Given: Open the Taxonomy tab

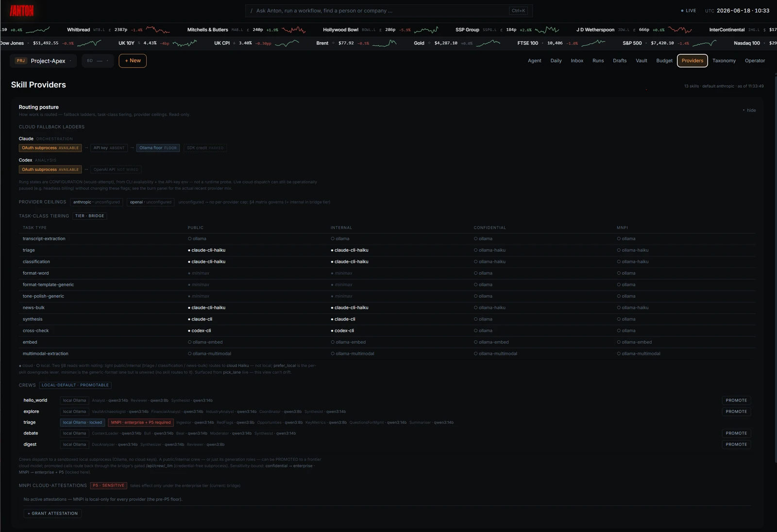Looking at the screenshot, I should pos(724,61).
